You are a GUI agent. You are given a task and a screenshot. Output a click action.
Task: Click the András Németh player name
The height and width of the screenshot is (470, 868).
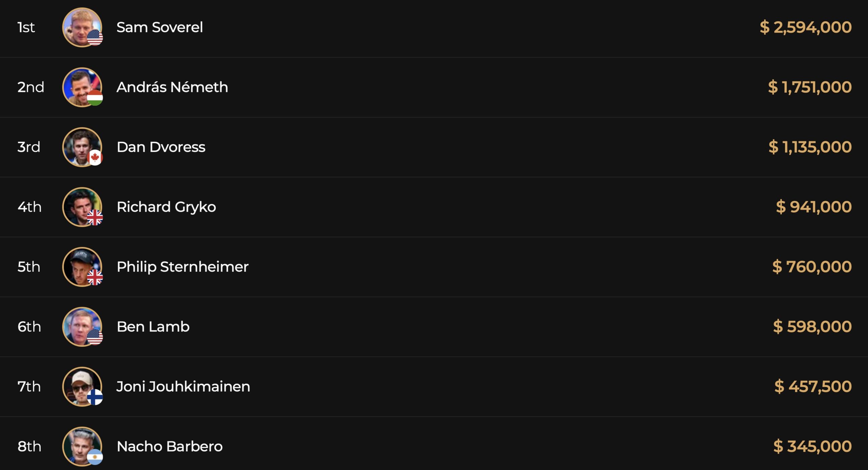point(172,87)
